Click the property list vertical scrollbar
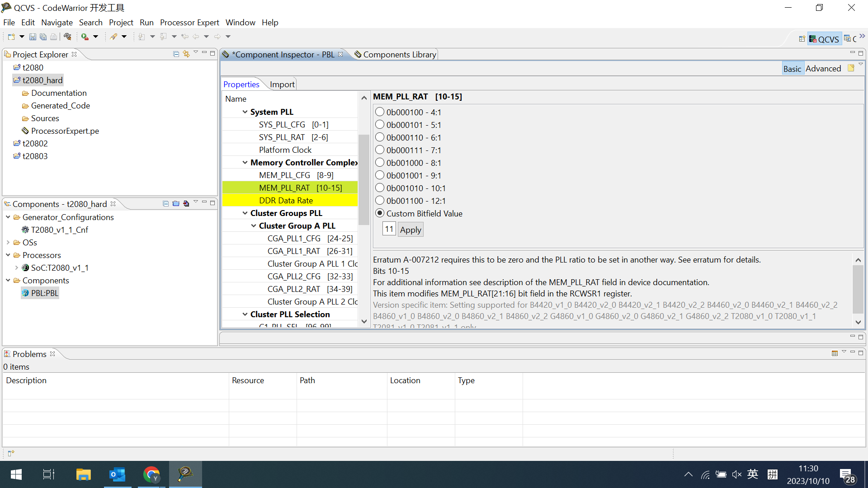Image resolution: width=868 pixels, height=488 pixels. (x=364, y=181)
